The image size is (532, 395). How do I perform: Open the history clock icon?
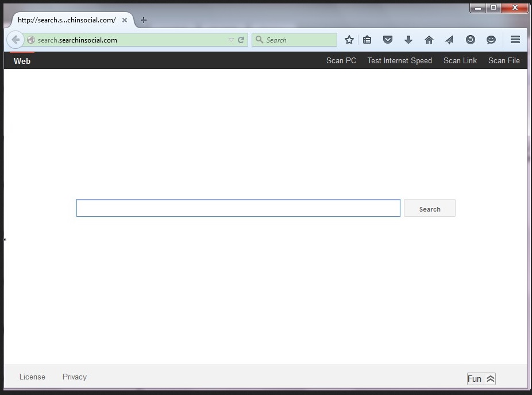pyautogui.click(x=471, y=40)
